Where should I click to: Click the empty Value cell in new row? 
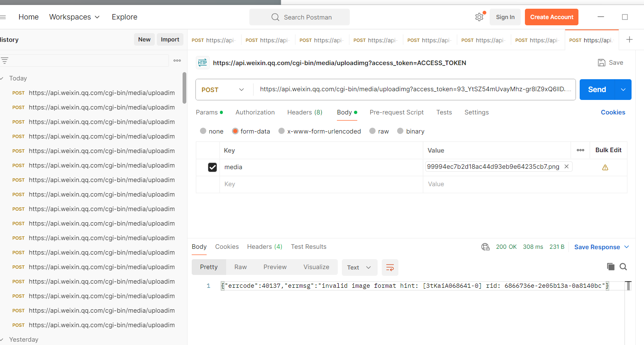coord(525,185)
